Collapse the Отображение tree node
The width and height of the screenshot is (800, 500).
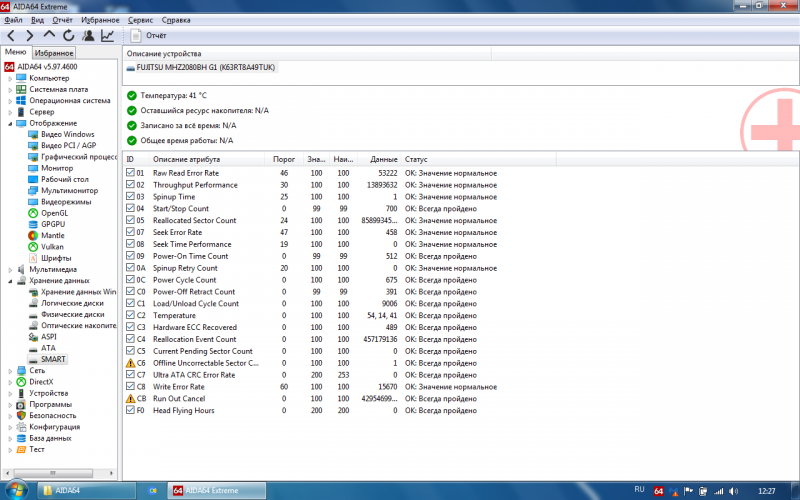coord(9,123)
